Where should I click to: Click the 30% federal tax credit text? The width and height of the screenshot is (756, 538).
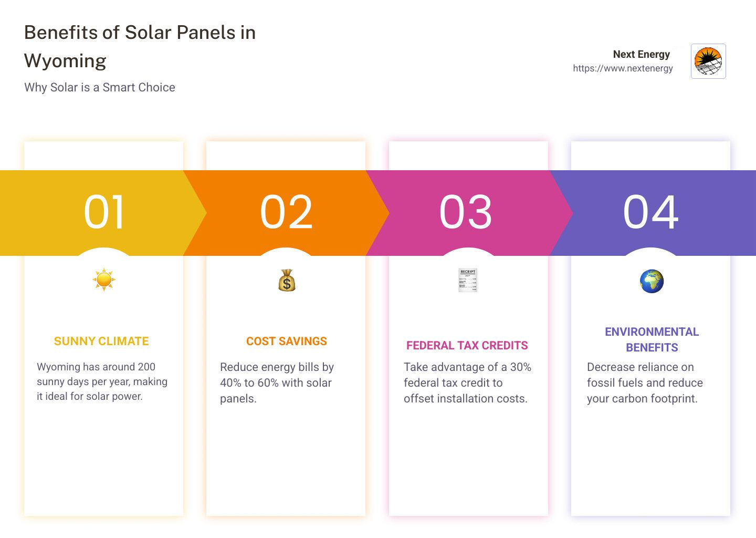467,382
